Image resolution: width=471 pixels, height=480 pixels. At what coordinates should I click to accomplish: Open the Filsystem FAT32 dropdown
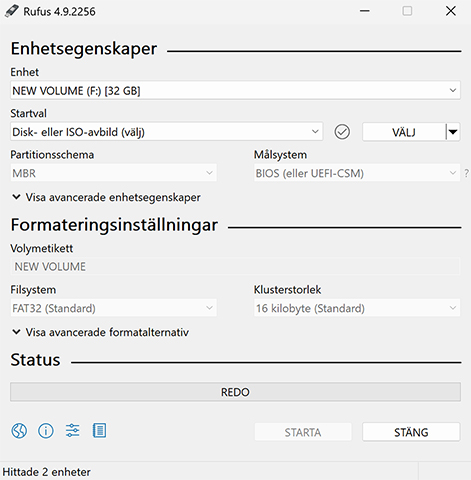coord(113,308)
